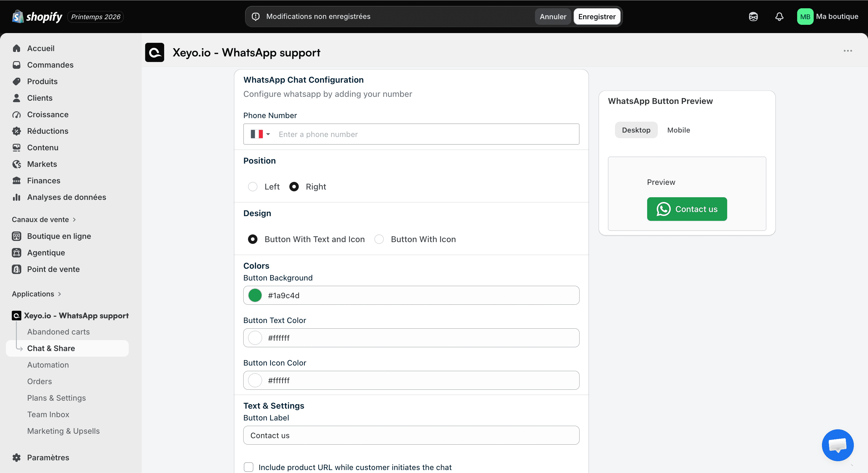Viewport: 868px width, 473px height.
Task: Click Enregistrer to save changes
Action: [597, 17]
